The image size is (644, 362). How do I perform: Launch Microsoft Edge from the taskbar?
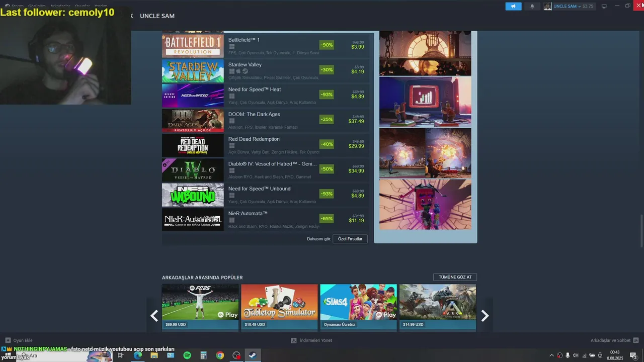coord(137,355)
